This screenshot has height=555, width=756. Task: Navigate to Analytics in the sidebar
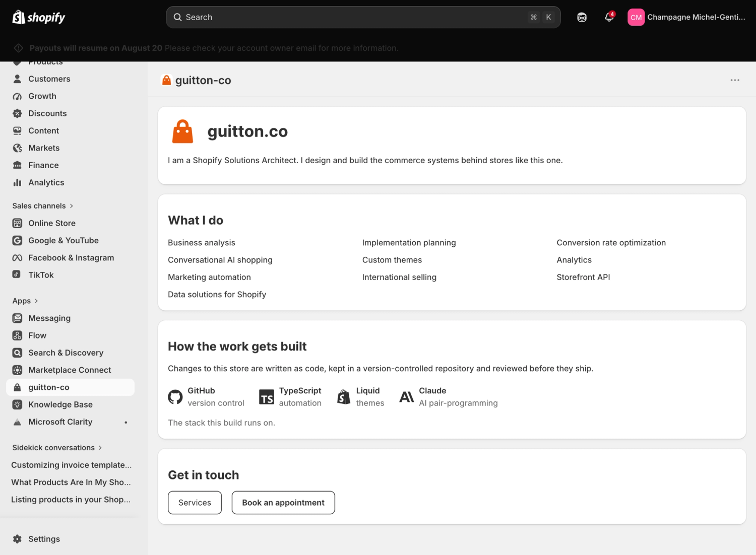click(x=71, y=182)
